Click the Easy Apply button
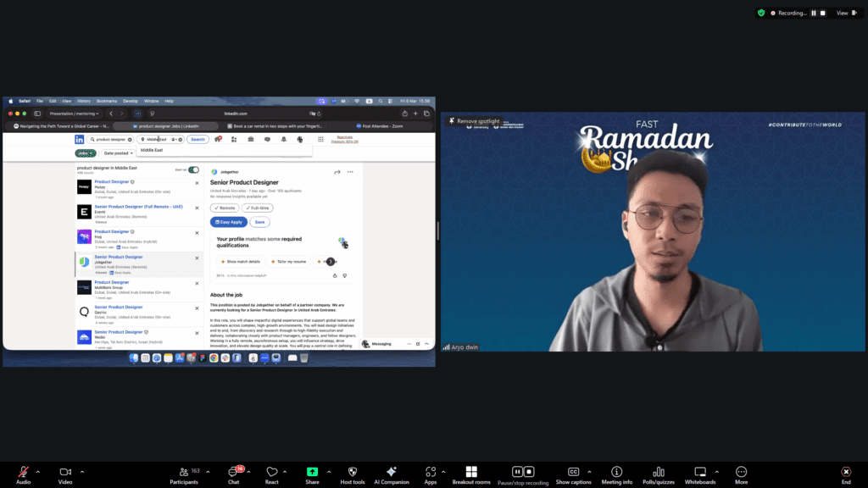The width and height of the screenshot is (868, 488). [x=228, y=222]
